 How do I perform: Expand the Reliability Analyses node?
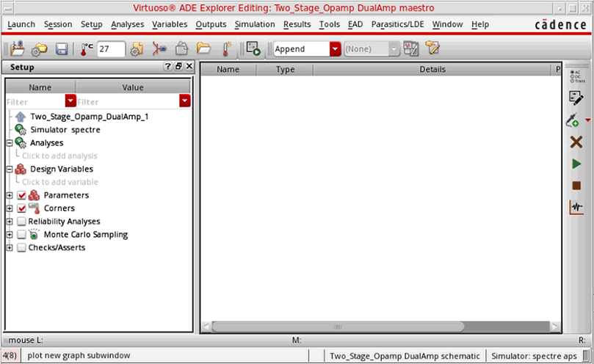coord(10,222)
